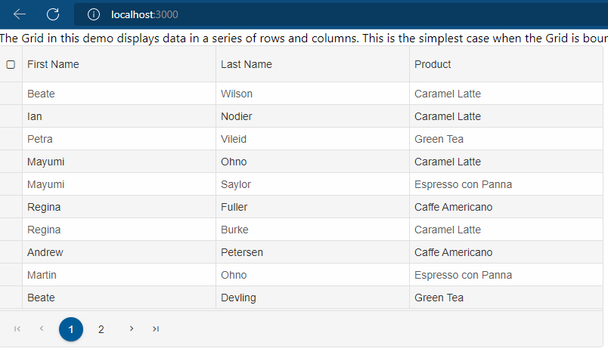608x364 pixels.
Task: Click Martin's Espresso con Panna product cell
Action: [506, 275]
